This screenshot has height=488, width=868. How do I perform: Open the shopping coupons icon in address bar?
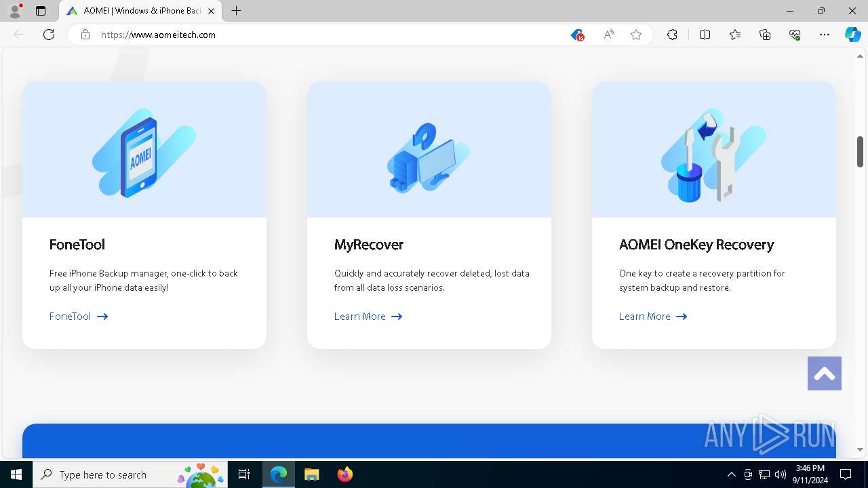point(577,35)
